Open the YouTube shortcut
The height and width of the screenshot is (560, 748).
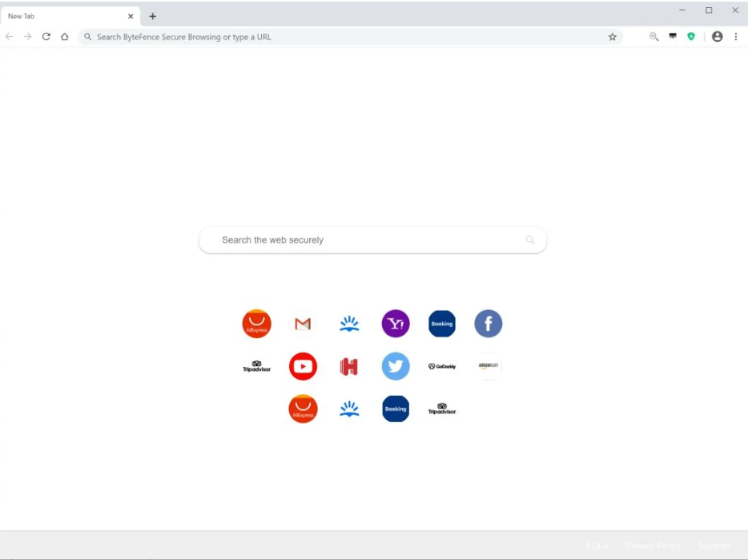click(303, 366)
